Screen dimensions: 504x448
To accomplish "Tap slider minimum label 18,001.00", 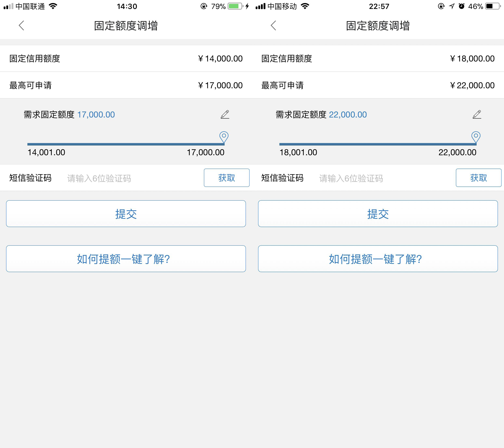I will point(298,152).
